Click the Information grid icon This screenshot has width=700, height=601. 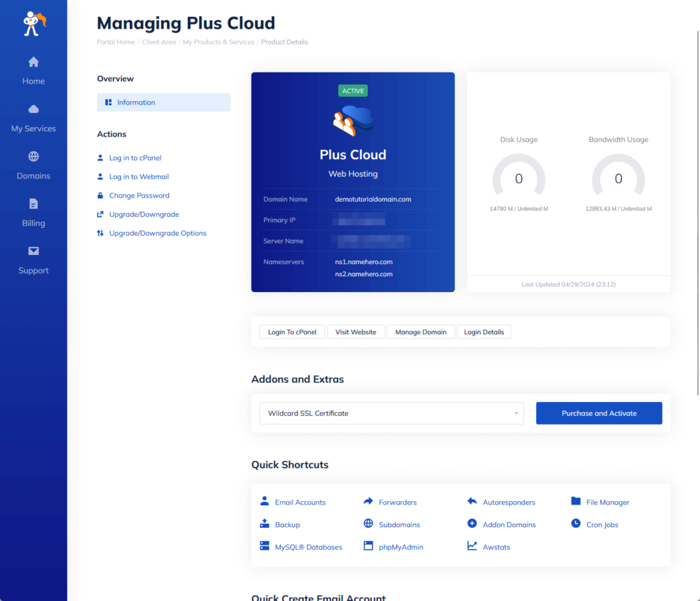coord(108,103)
